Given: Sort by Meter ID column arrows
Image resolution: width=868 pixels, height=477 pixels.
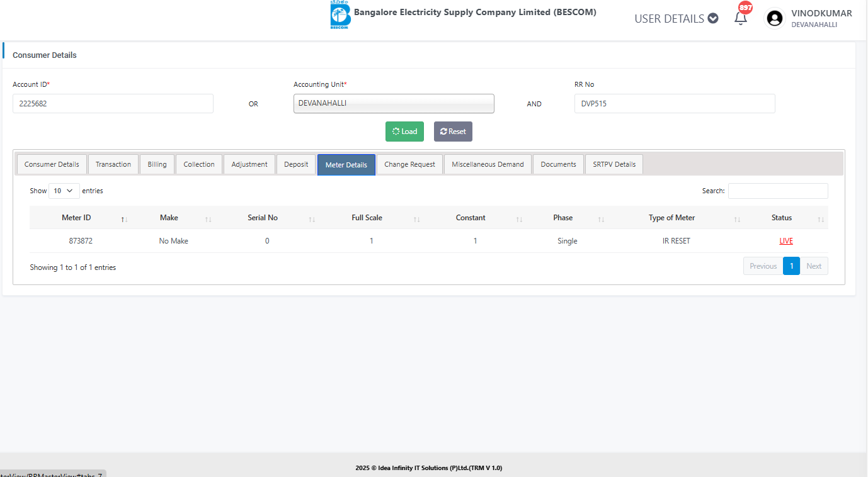Looking at the screenshot, I should click(125, 219).
